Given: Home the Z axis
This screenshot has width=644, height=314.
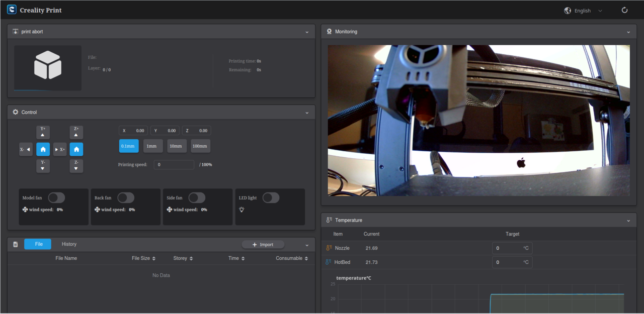Looking at the screenshot, I should 76,149.
